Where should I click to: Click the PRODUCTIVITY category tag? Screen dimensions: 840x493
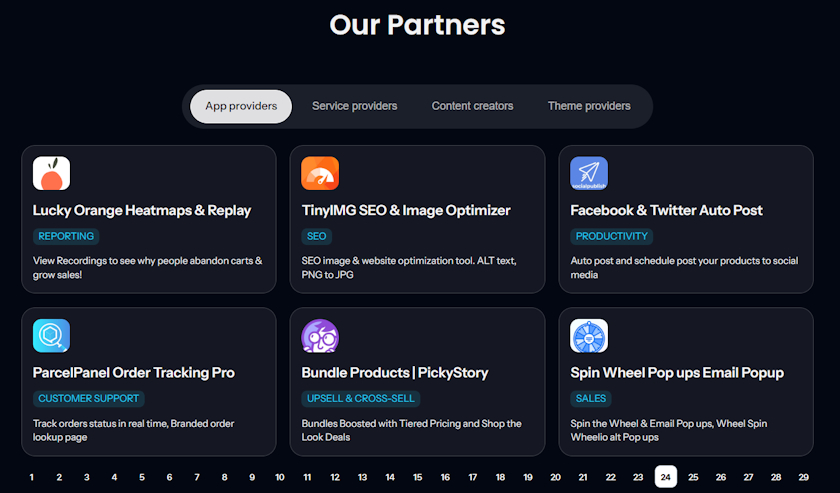click(x=611, y=236)
